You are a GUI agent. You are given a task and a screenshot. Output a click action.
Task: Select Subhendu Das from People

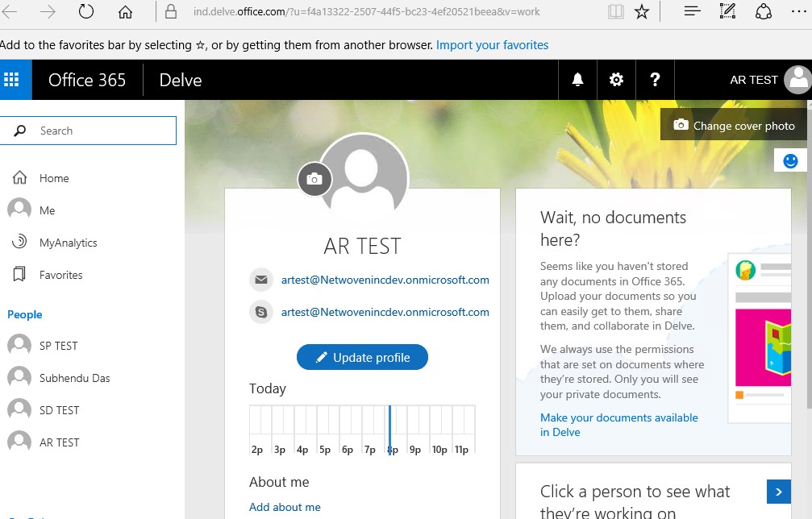click(x=59, y=378)
